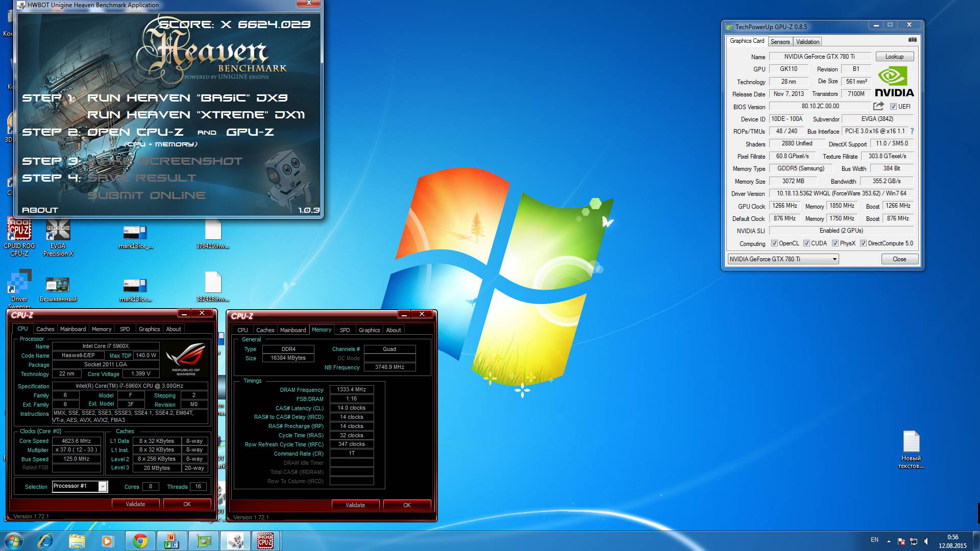
Task: Open the Mainboard tab in the left CPU-Z window
Action: coord(73,329)
